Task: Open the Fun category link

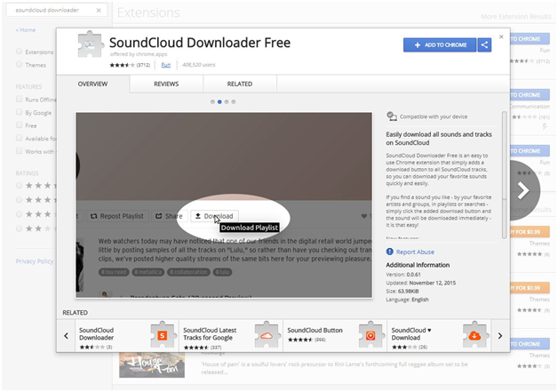Action: [x=166, y=65]
